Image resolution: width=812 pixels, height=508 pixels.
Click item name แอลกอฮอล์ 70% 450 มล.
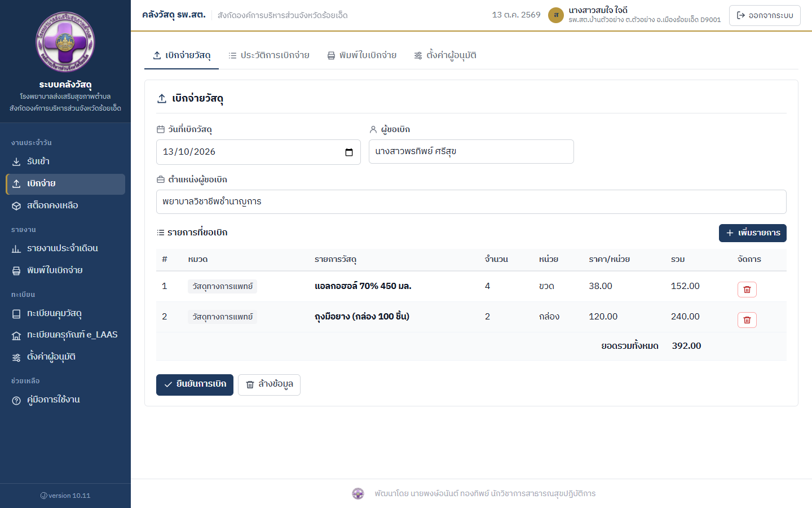click(x=363, y=286)
